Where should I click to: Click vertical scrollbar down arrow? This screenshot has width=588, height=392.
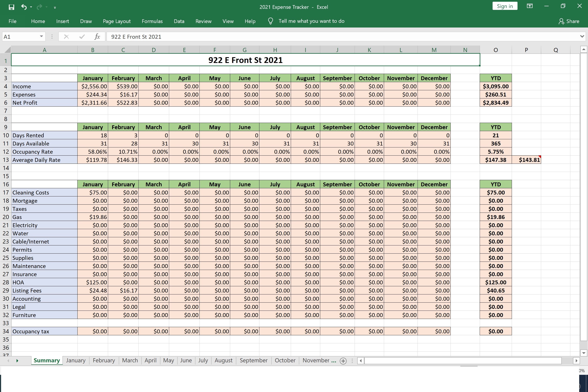click(x=583, y=353)
